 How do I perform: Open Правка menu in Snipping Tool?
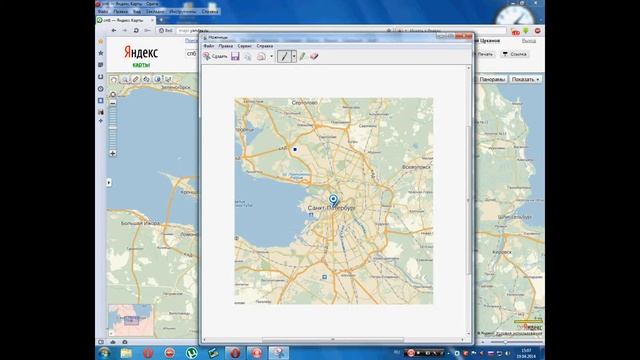click(x=225, y=46)
